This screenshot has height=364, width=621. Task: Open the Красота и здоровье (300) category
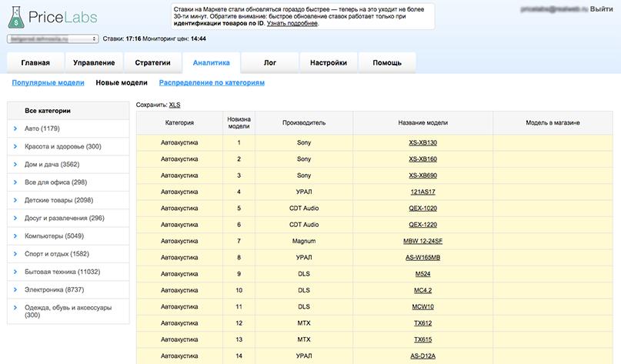tap(63, 146)
